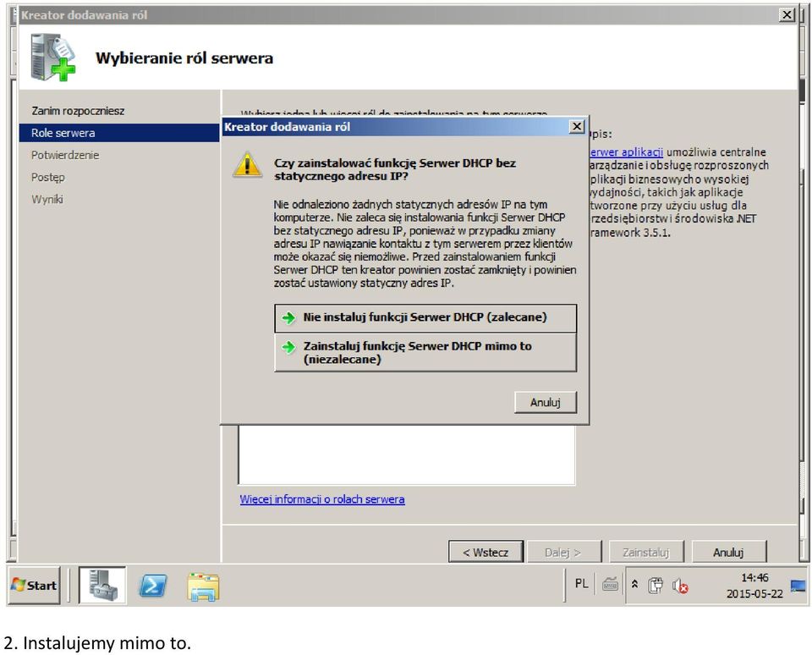Select 'Wyniki' wizard step
The height and width of the screenshot is (655, 812).
47,200
